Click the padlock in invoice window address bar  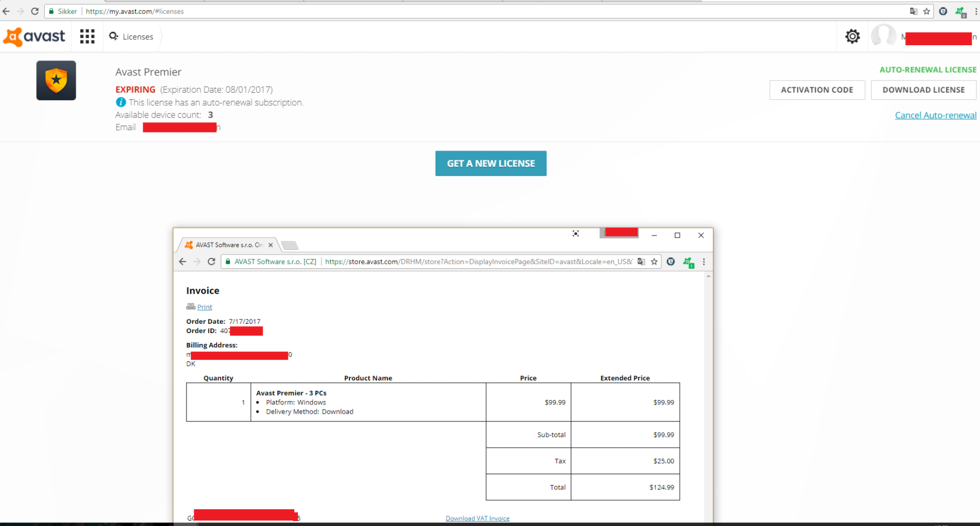228,262
